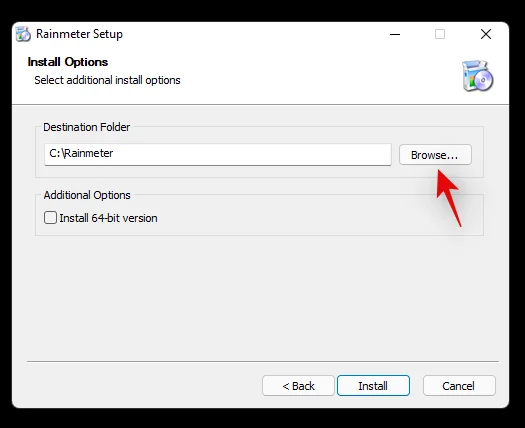This screenshot has width=525, height=428.
Task: Focus the Destination Folder path field
Action: [218, 154]
